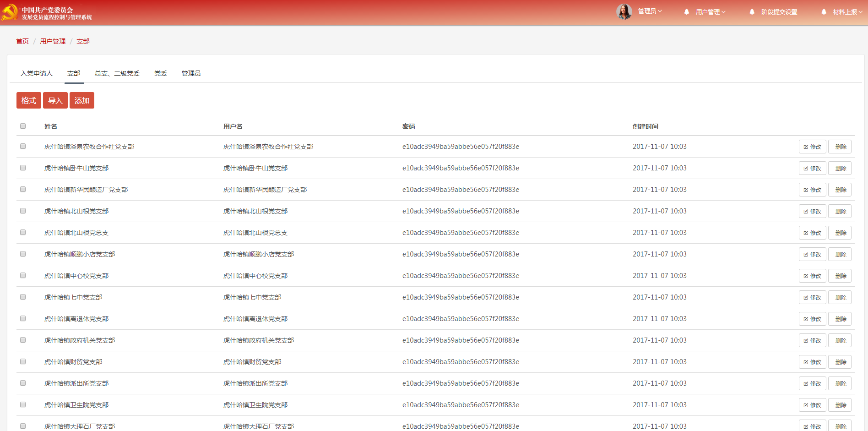The height and width of the screenshot is (431, 868).
Task: Switch to the 总支、二级党委 tab
Action: (117, 73)
